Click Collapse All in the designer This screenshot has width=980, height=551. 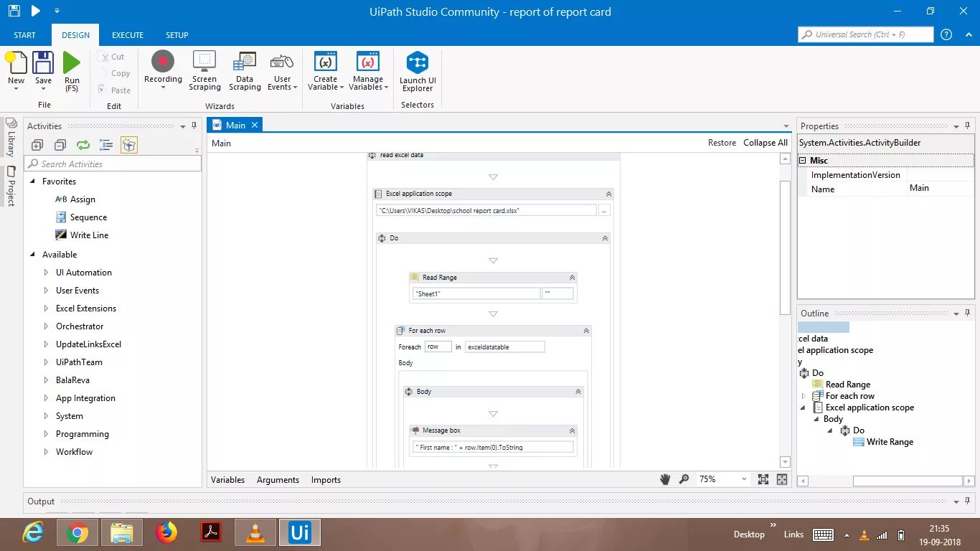click(765, 143)
